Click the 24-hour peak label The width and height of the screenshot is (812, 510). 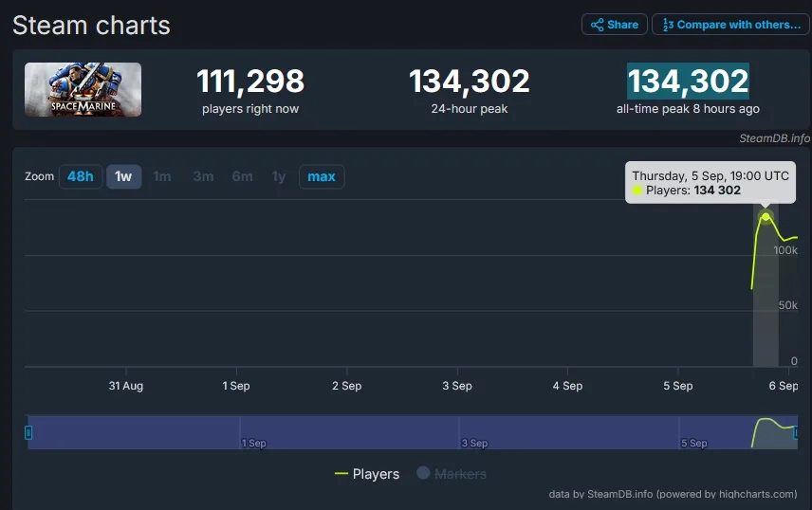tap(470, 109)
